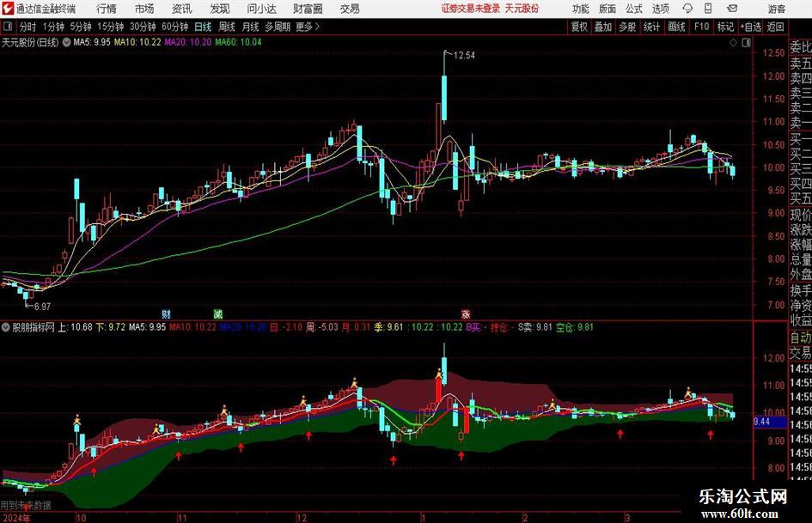Click the 通达信 red logo icon
Screen dimensions: 812x523
coord(9,9)
